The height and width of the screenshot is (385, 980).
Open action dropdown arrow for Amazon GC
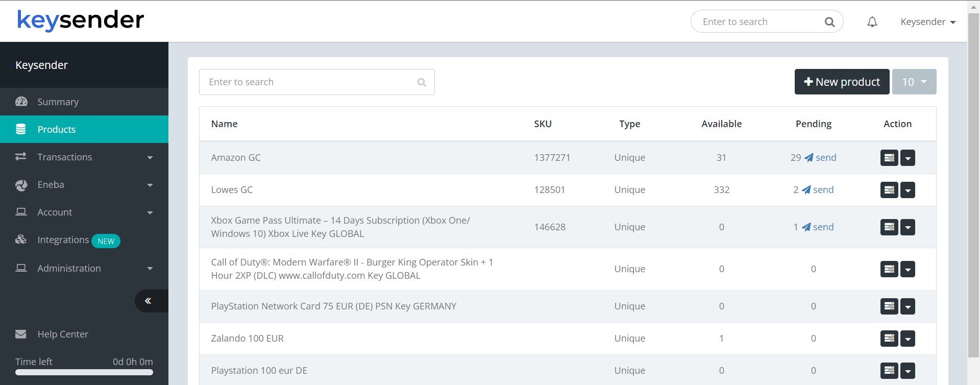click(908, 158)
